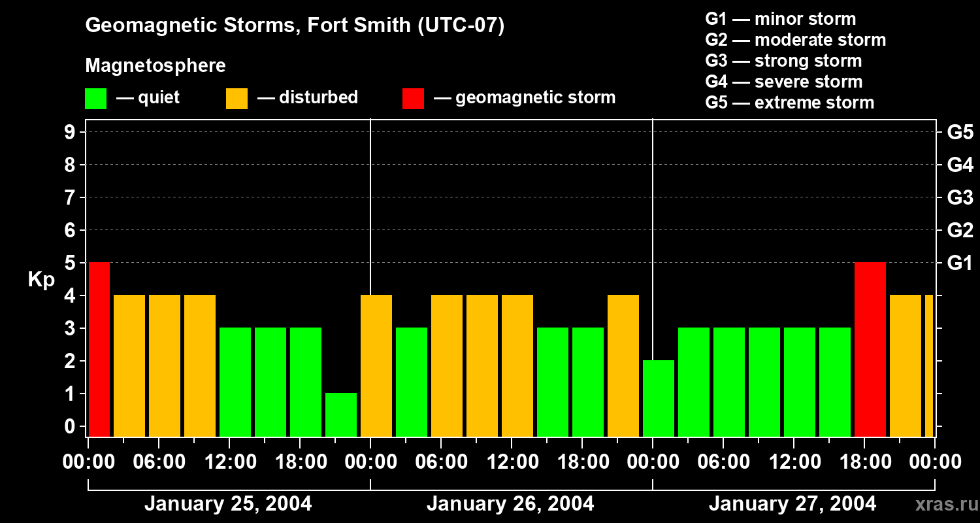Click the orange disturbed legend swatch

pos(235,97)
